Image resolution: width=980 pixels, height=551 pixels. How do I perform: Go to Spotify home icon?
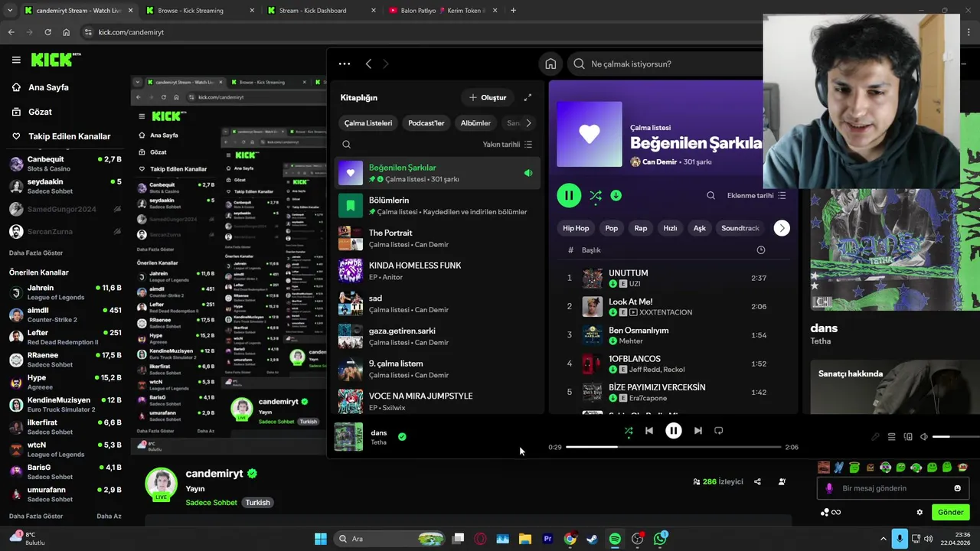[550, 64]
